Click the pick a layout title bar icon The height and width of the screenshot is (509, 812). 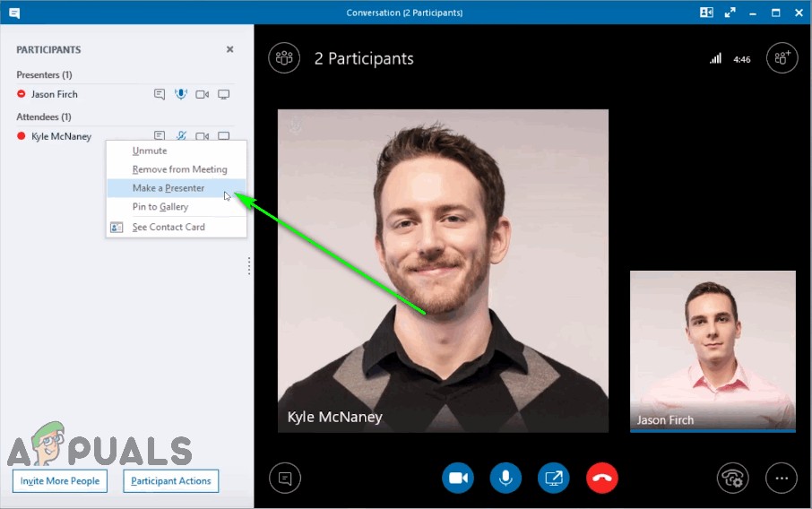(x=706, y=13)
